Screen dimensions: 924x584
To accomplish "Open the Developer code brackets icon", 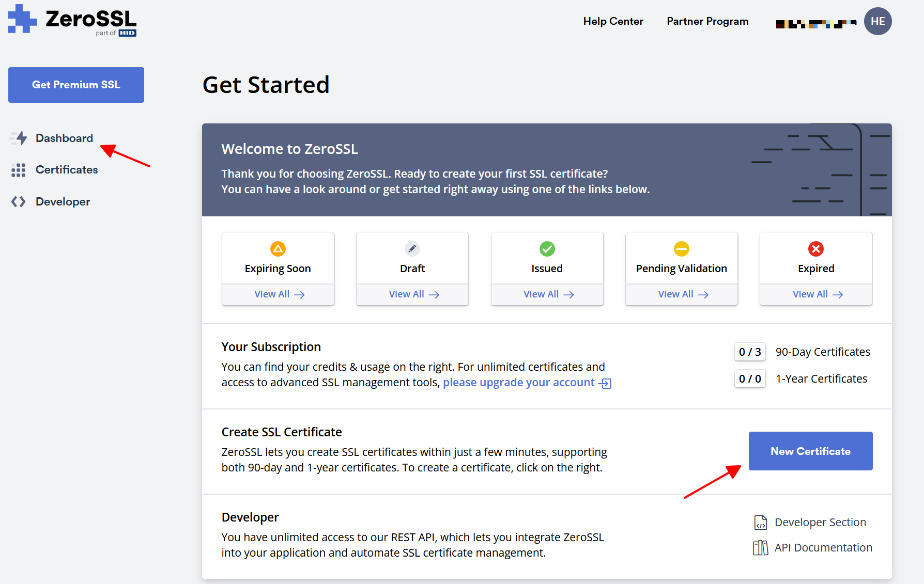I will [19, 201].
